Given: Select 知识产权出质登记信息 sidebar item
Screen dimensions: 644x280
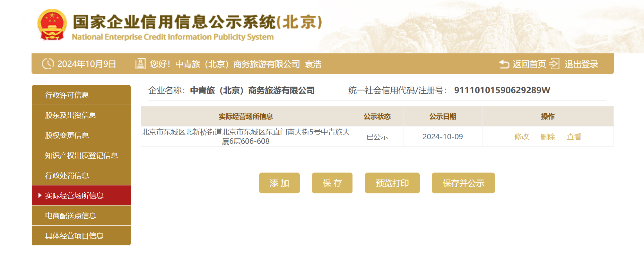Looking at the screenshot, I should (x=81, y=155).
